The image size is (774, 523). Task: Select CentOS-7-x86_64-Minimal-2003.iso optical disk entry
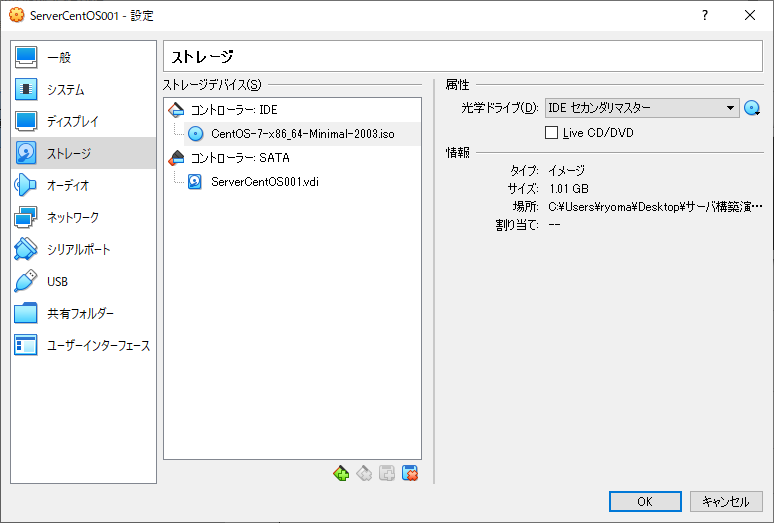click(302, 134)
